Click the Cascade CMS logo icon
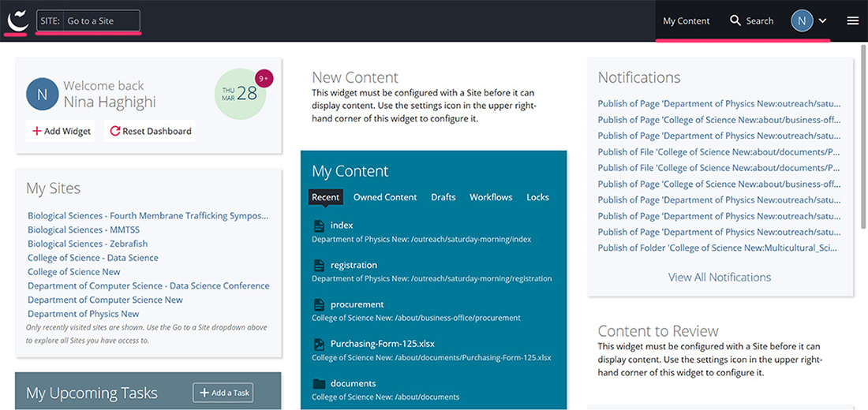This screenshot has width=868, height=410. coord(17,20)
